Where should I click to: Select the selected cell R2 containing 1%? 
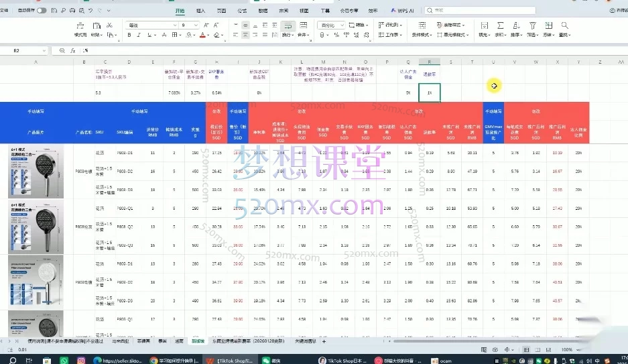tap(430, 93)
